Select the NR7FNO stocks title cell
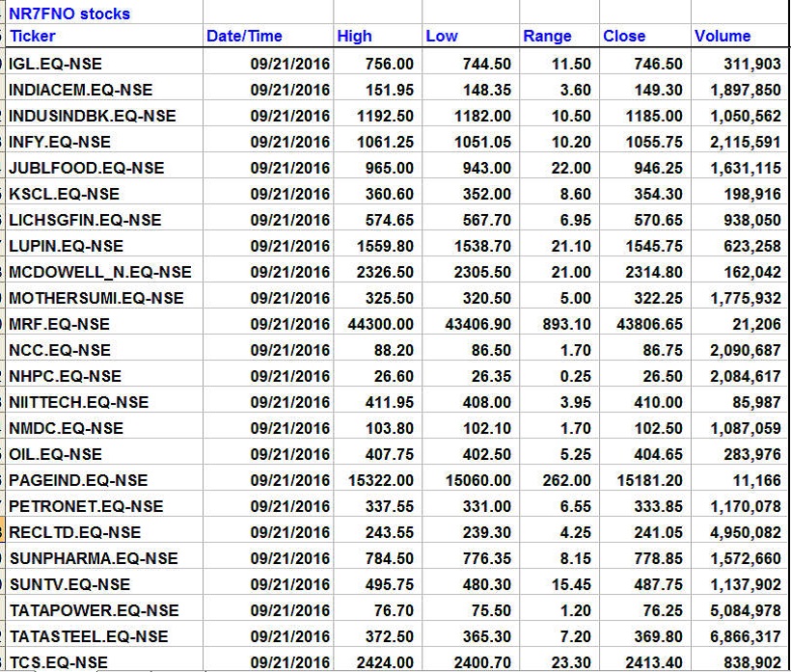Screen dimensions: 791x672 68,13
